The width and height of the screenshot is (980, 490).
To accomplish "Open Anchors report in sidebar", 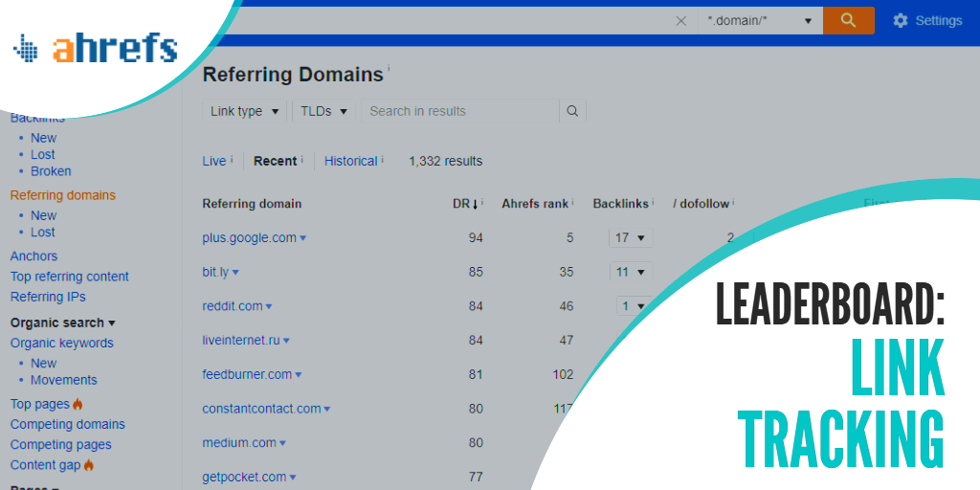I will (33, 256).
